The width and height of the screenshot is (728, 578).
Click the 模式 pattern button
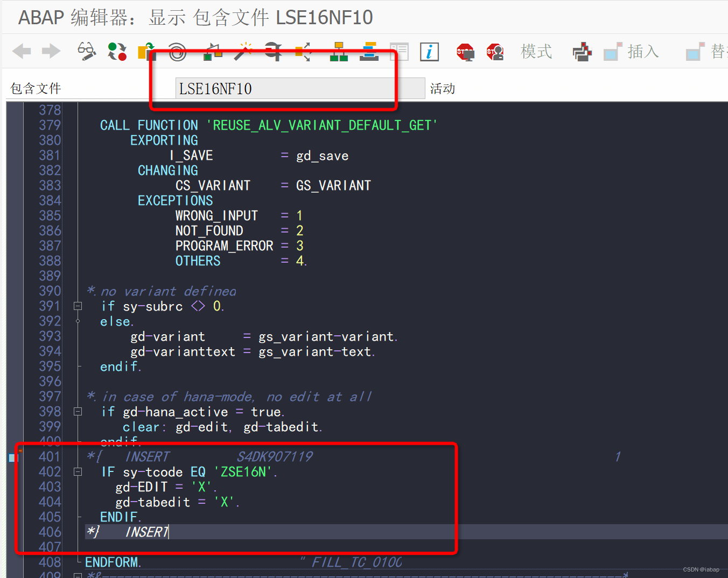pos(536,52)
